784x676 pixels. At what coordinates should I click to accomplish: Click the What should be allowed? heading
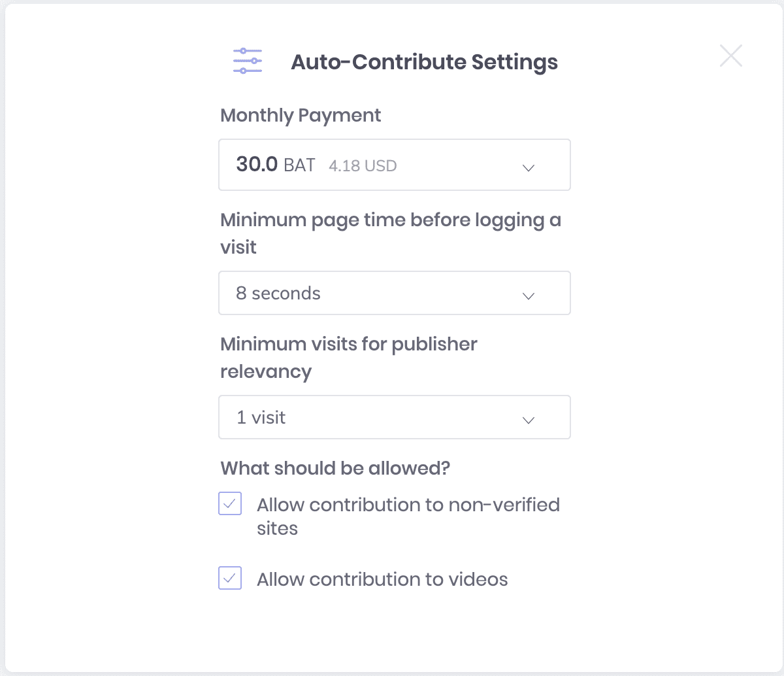point(335,468)
